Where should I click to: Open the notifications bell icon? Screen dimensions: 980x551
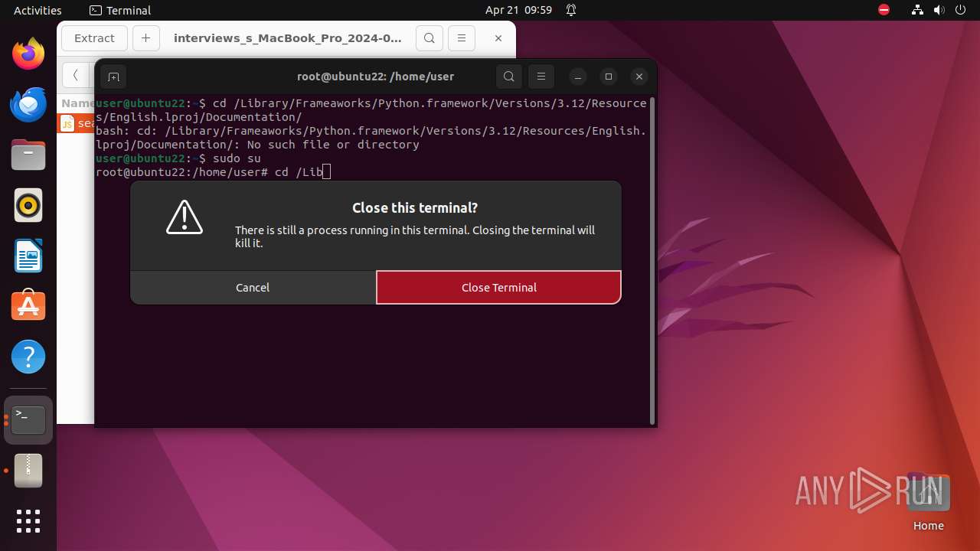(x=571, y=10)
